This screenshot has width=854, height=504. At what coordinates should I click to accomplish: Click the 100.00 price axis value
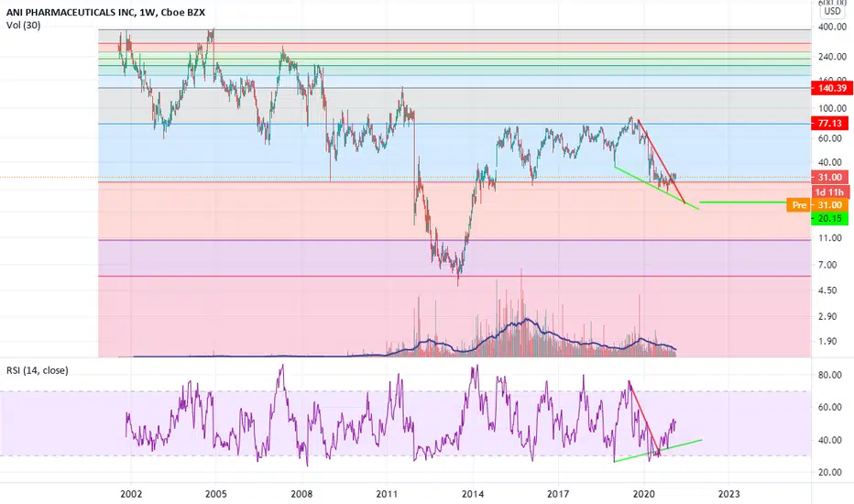click(x=832, y=108)
